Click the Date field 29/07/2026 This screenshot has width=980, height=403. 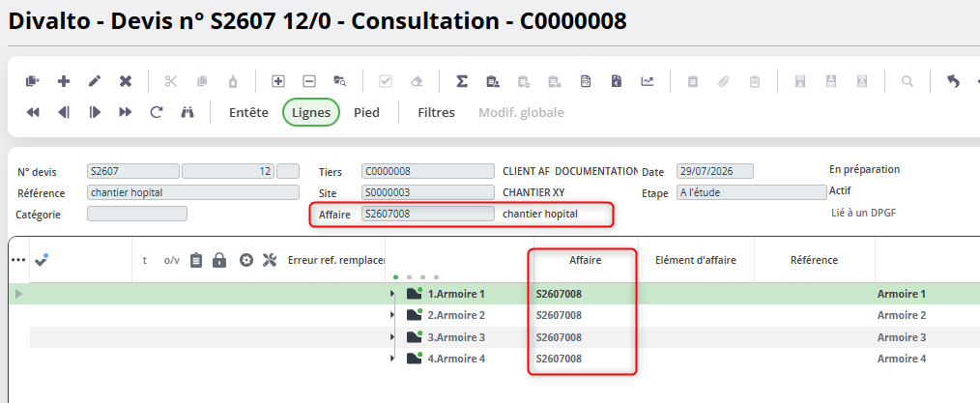(715, 171)
